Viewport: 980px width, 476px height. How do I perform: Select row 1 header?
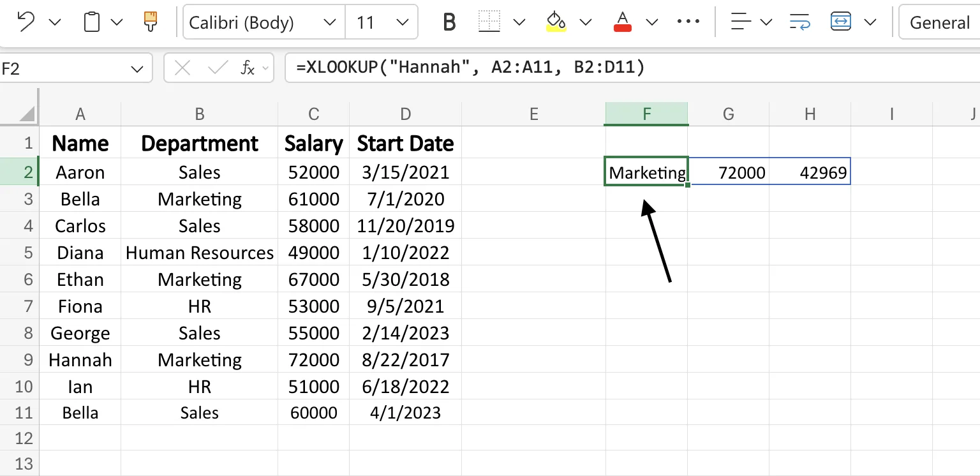[20, 143]
